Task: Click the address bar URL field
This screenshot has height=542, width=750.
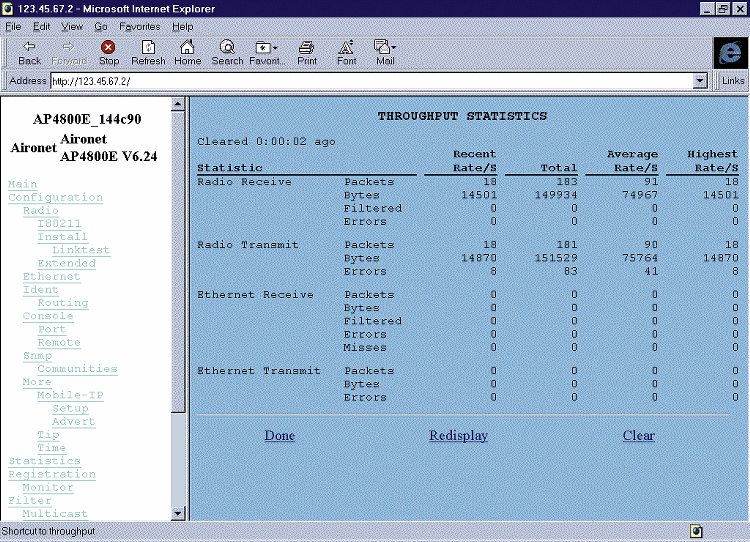Action: (372, 81)
